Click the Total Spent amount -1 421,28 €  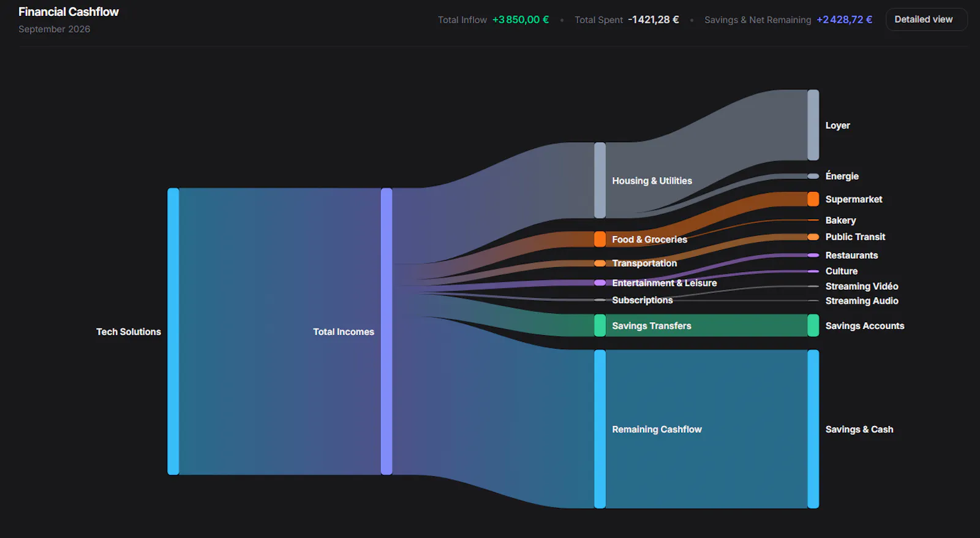coord(654,20)
